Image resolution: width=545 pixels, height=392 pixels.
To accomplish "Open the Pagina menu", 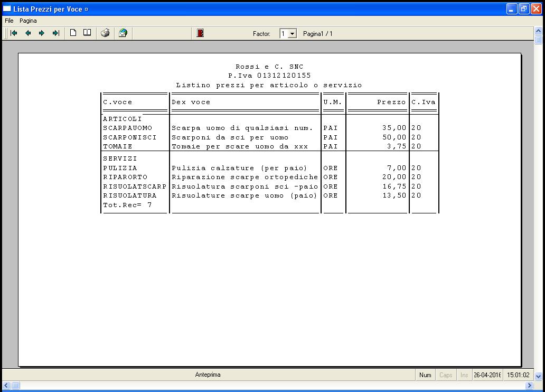I will coord(28,21).
